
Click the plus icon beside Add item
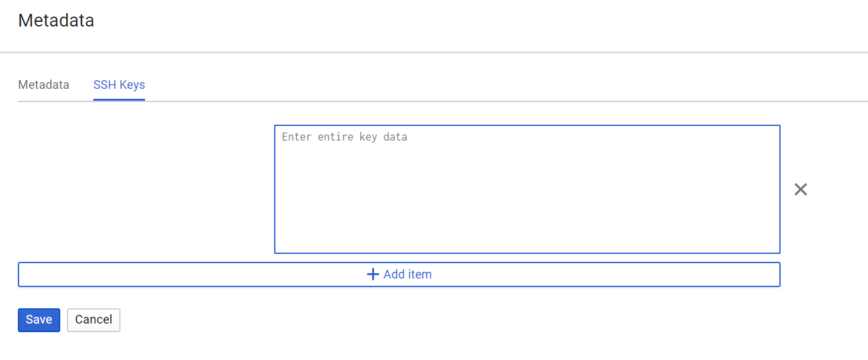point(373,274)
